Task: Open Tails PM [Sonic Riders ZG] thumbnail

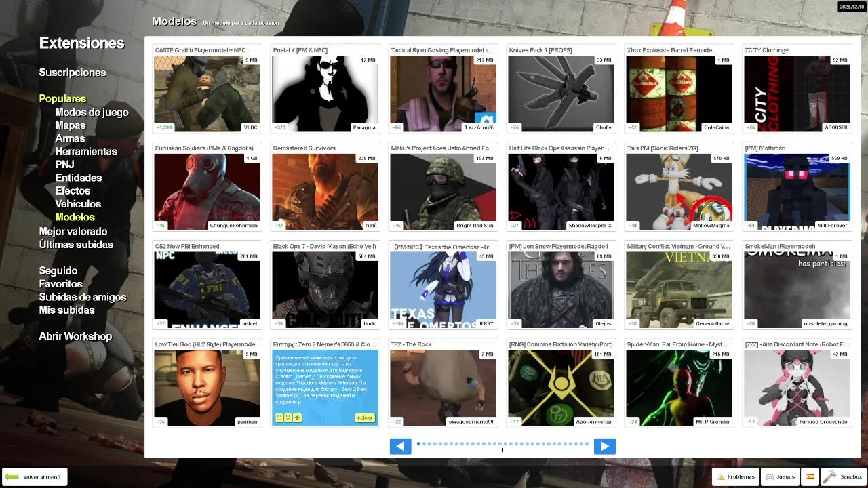Action: pyautogui.click(x=679, y=192)
